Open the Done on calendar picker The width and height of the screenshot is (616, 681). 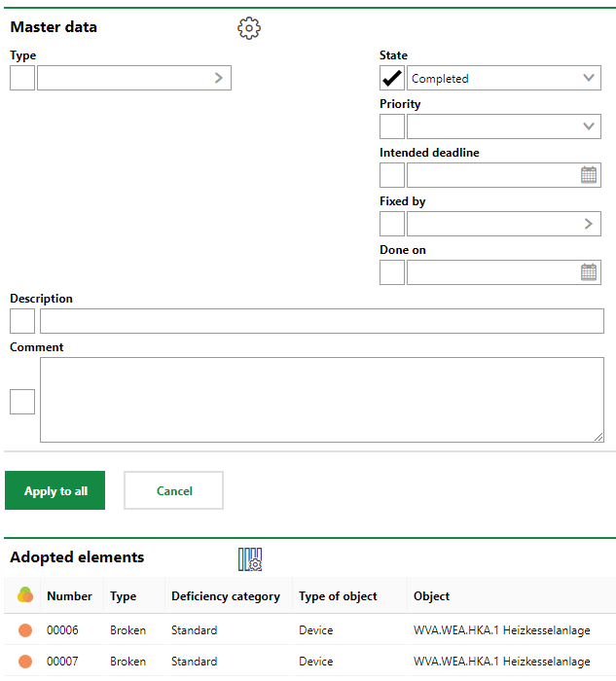coord(589,272)
